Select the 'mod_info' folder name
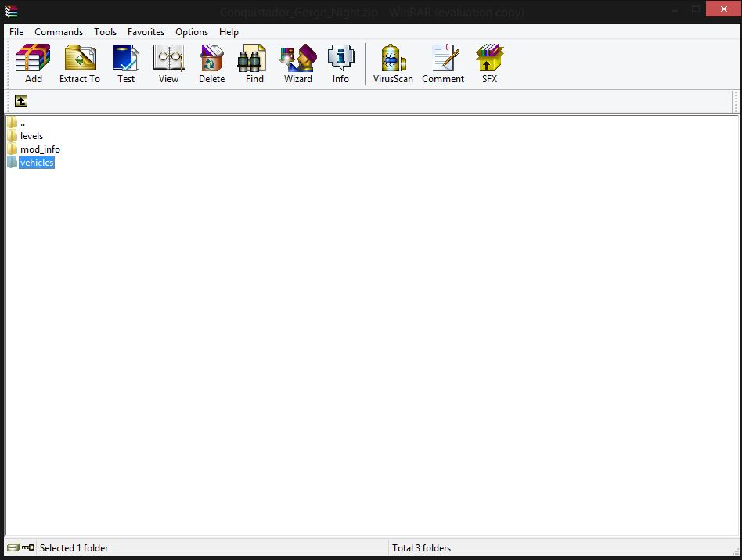Viewport: 742px width, 560px height. (40, 149)
